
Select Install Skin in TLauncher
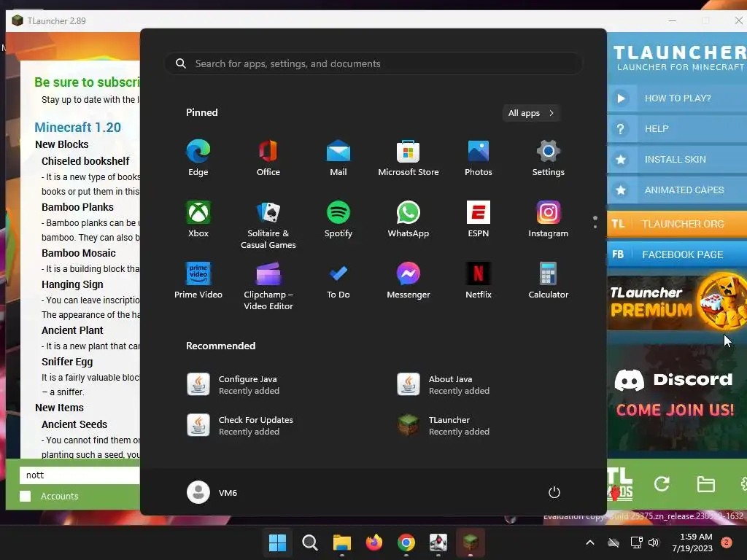click(x=677, y=160)
